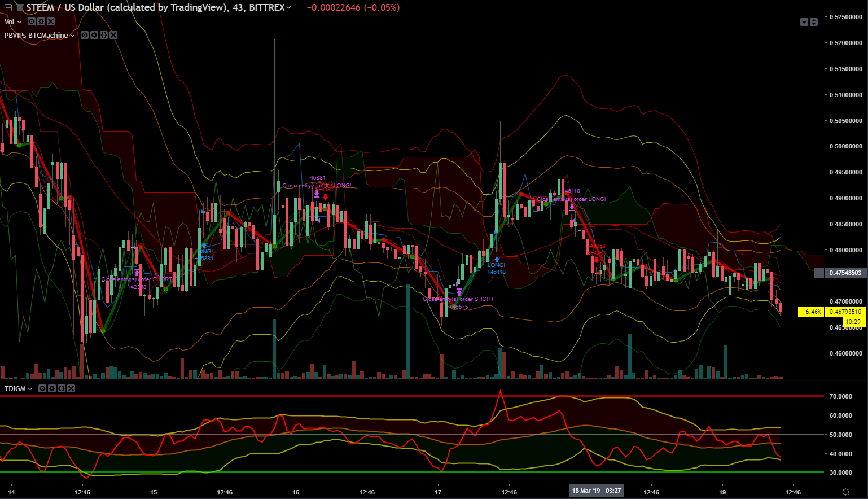
Task: Click the 0.51000000 price axis label
Action: coord(845,95)
